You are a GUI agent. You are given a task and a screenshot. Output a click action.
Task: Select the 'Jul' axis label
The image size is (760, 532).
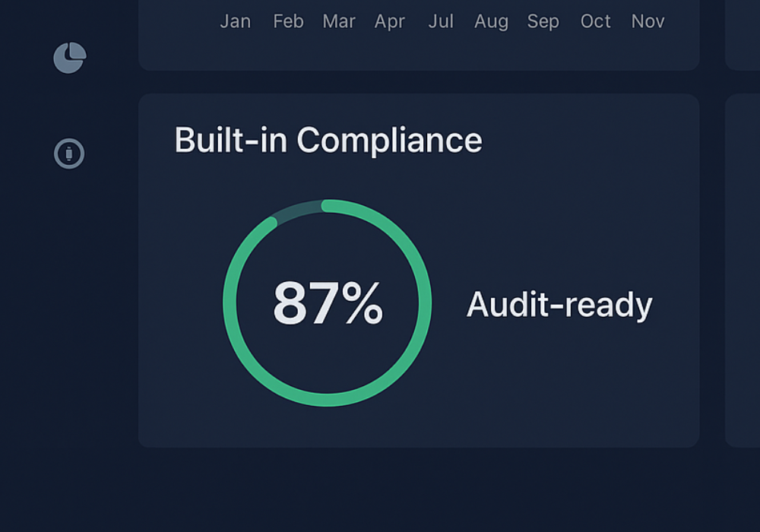point(441,21)
